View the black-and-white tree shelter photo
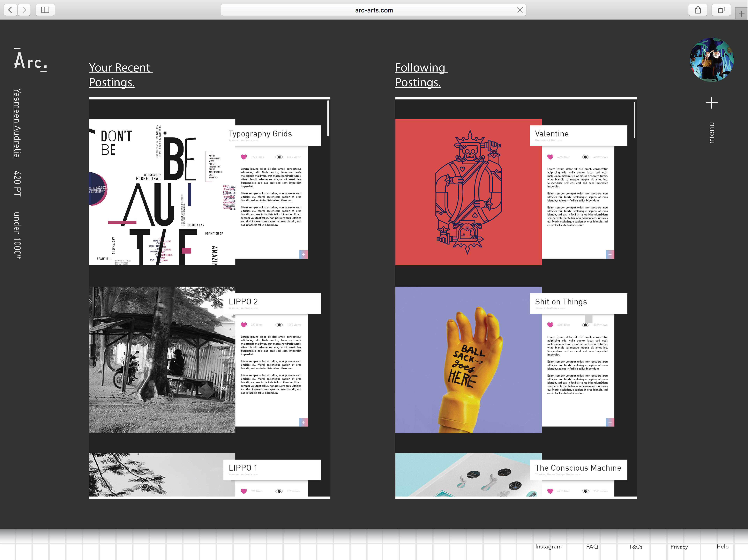 pos(162,360)
